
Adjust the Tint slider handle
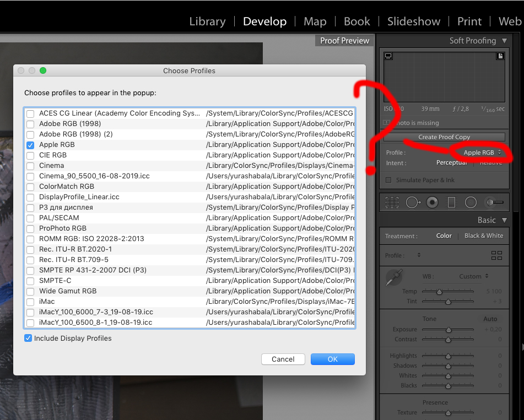click(448, 302)
